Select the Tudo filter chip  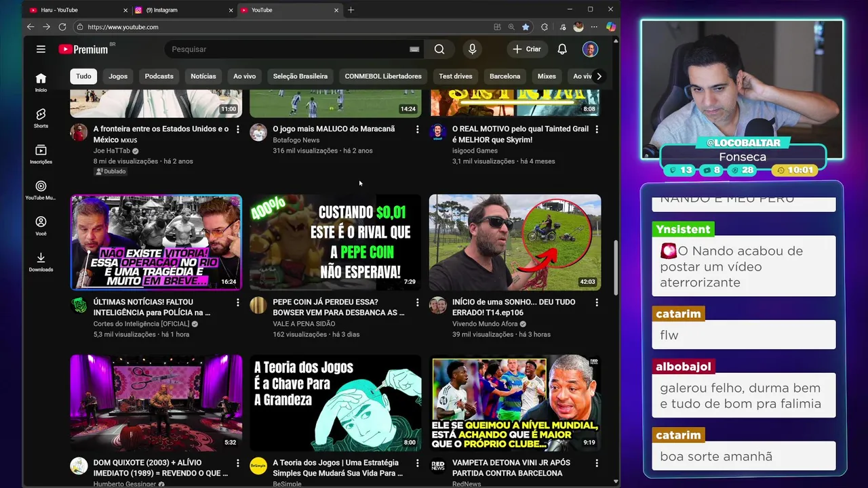pos(83,76)
